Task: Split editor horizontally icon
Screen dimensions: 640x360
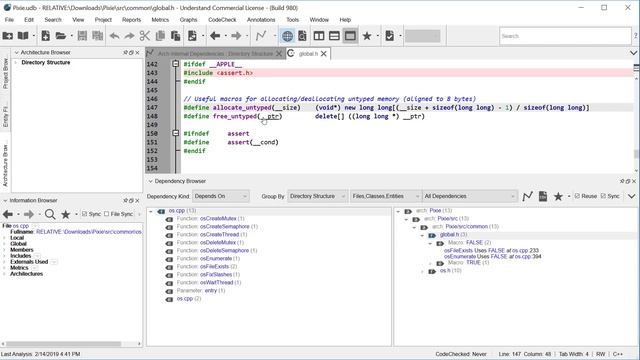Action: tap(334, 36)
